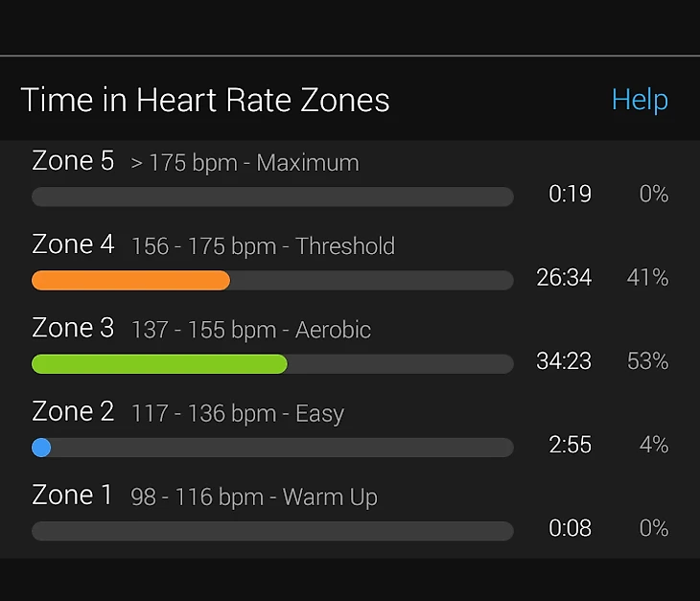The height and width of the screenshot is (601, 700).
Task: Click the empty Zone 1 progress bar
Action: click(x=272, y=531)
